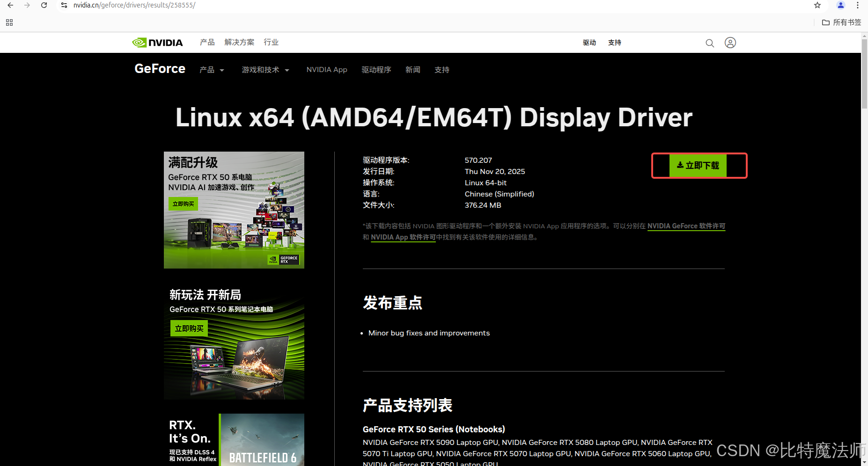Open 支持 in GeForce nav
Screen dimensions: 868x466
click(x=442, y=70)
